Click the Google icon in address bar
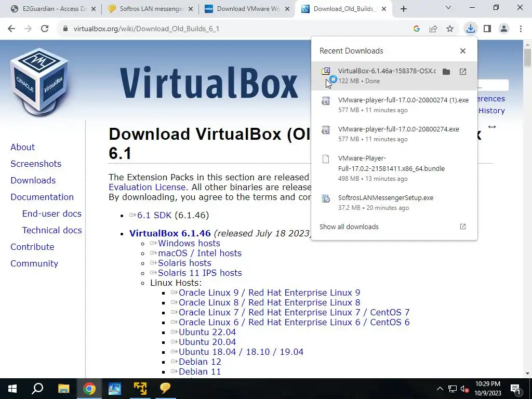Screen dimensions: 532x399 pos(417,29)
